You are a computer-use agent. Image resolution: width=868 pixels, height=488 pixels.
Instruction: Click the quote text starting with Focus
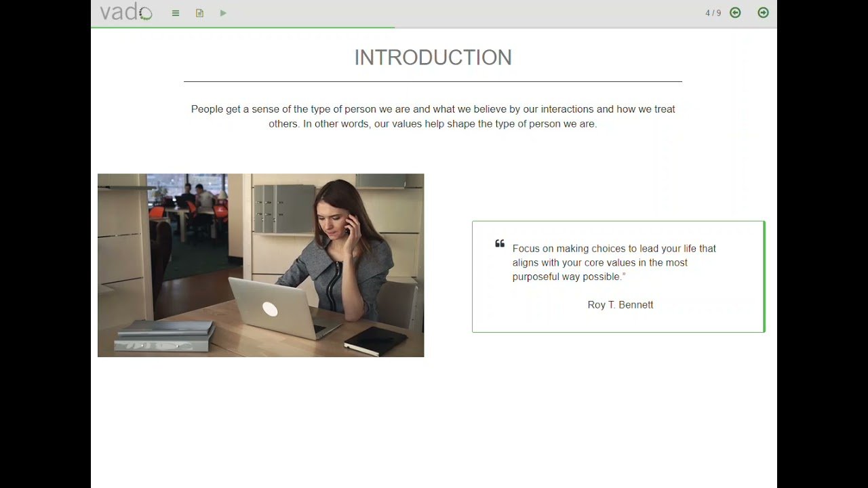point(614,262)
